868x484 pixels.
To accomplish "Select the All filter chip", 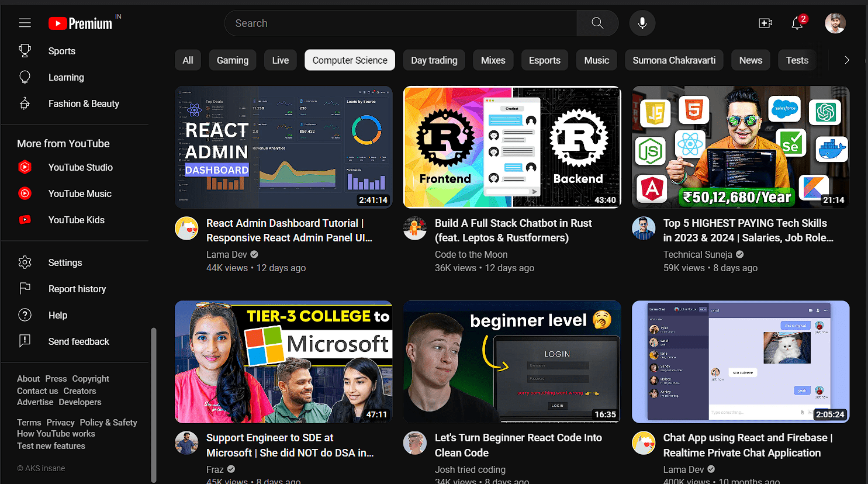I will point(188,60).
